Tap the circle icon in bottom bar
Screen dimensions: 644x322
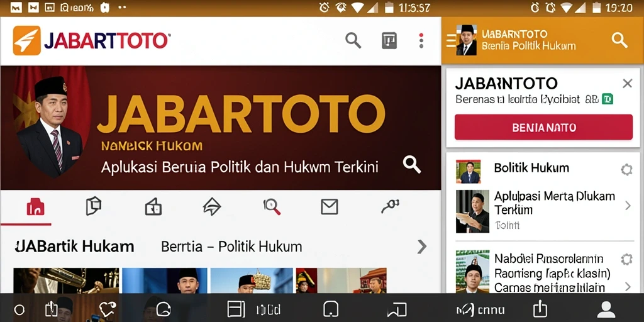(x=19, y=309)
